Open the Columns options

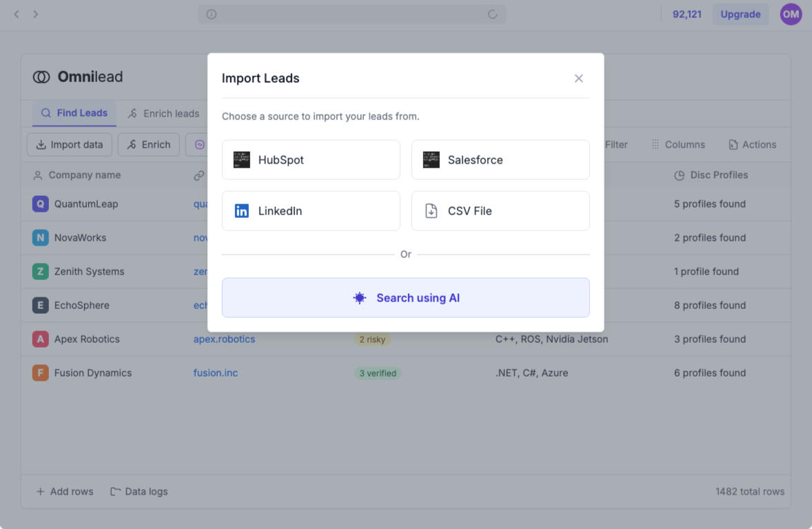click(678, 145)
